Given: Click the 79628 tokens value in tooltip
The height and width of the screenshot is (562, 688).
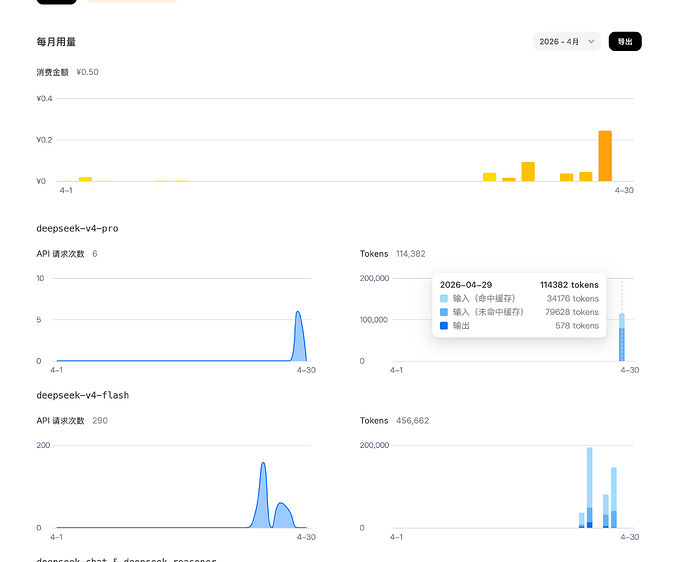Looking at the screenshot, I should tap(572, 312).
